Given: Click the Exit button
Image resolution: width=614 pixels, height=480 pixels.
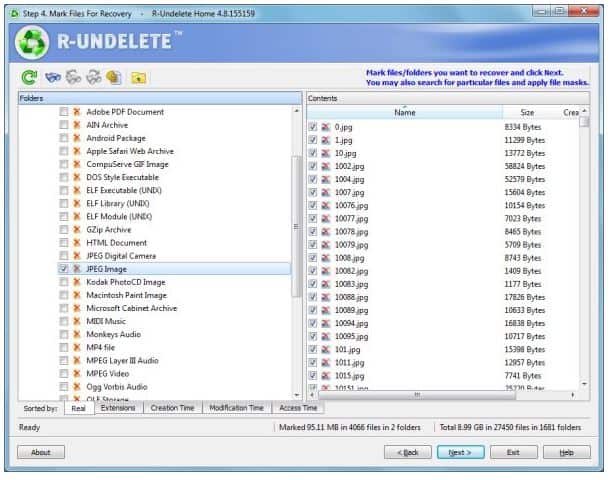Looking at the screenshot, I should [x=513, y=453].
